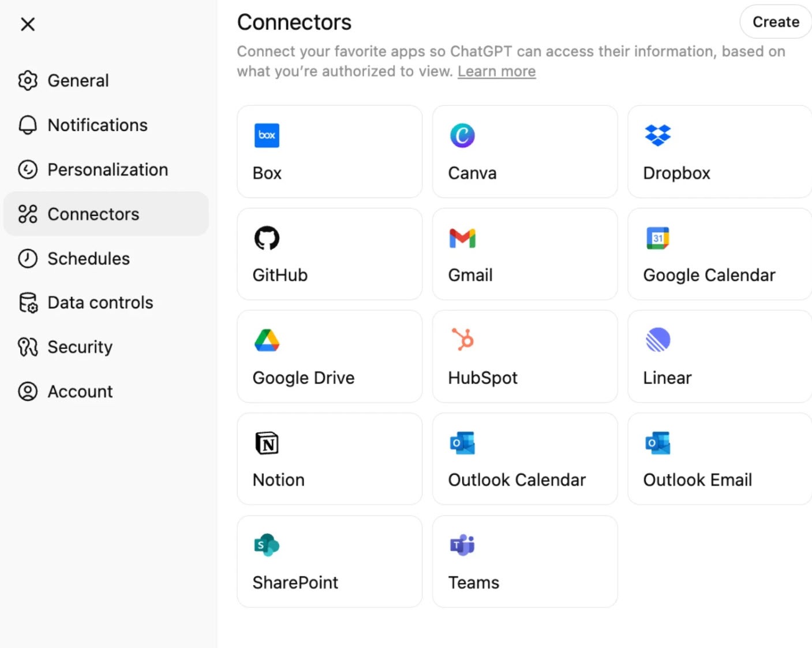Close the settings panel
This screenshot has width=812, height=648.
pyautogui.click(x=28, y=24)
